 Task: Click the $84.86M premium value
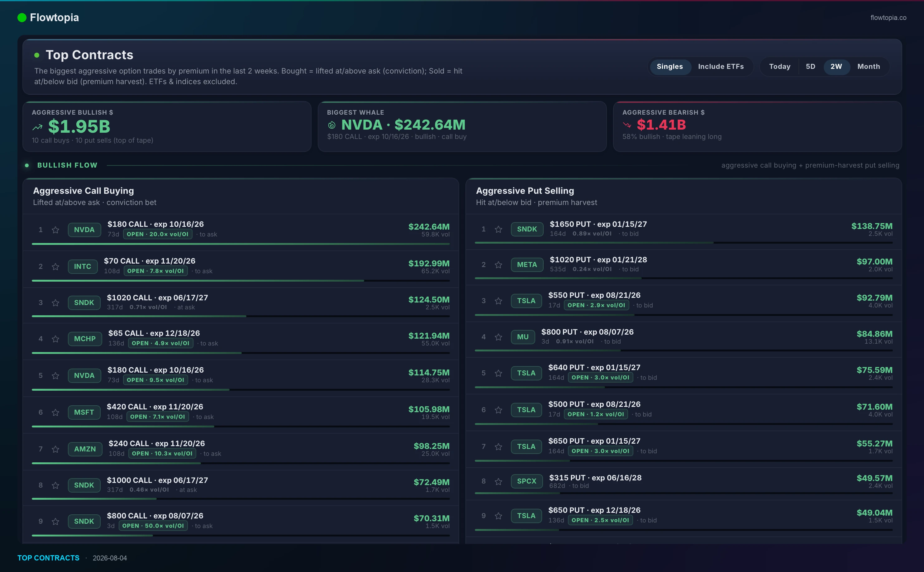point(874,334)
